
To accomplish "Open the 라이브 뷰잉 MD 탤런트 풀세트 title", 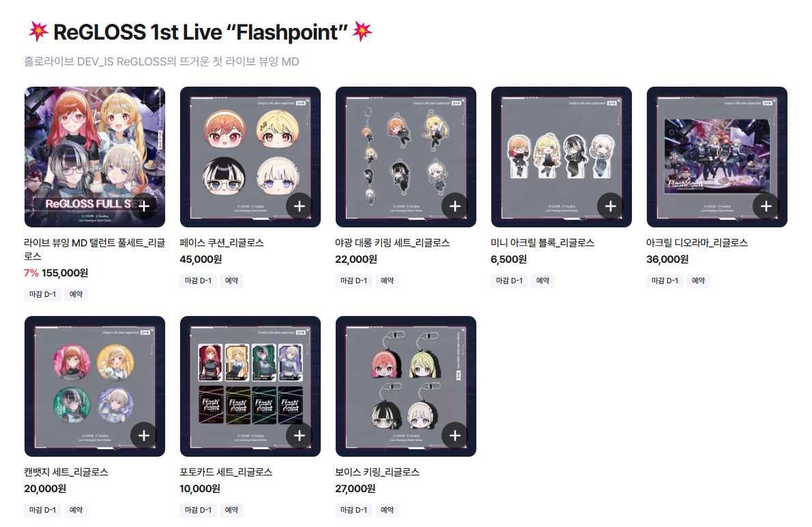I will click(94, 249).
